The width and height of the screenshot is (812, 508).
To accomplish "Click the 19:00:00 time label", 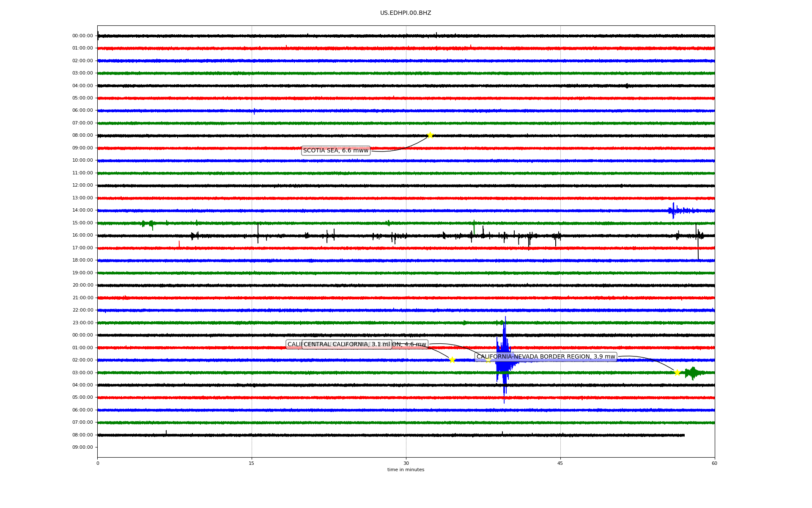I will [x=82, y=273].
